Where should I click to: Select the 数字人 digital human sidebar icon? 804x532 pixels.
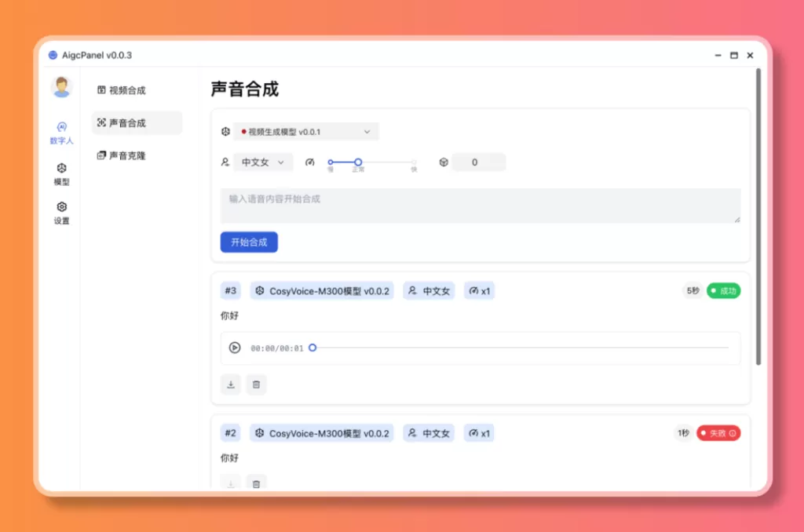[62, 133]
